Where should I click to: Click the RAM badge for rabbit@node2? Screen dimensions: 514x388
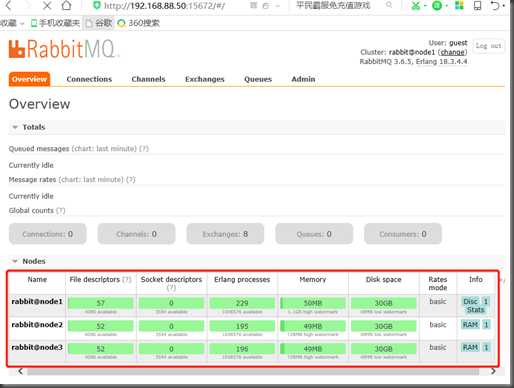tap(470, 324)
